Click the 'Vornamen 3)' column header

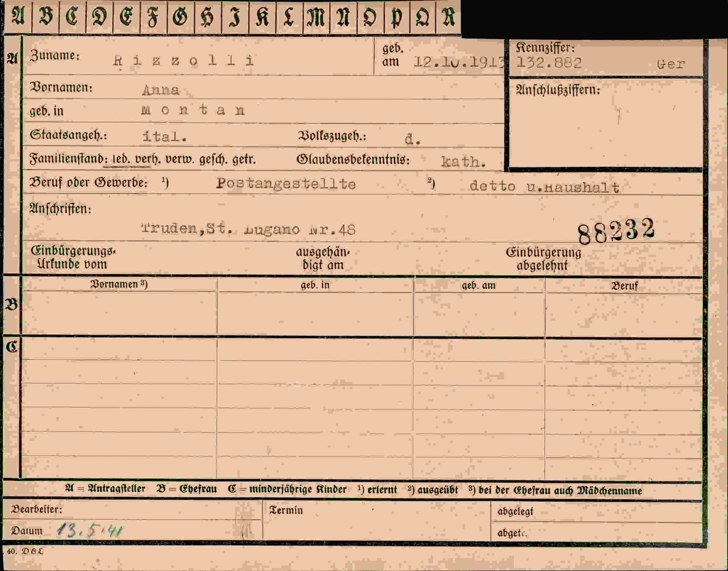pyautogui.click(x=119, y=285)
